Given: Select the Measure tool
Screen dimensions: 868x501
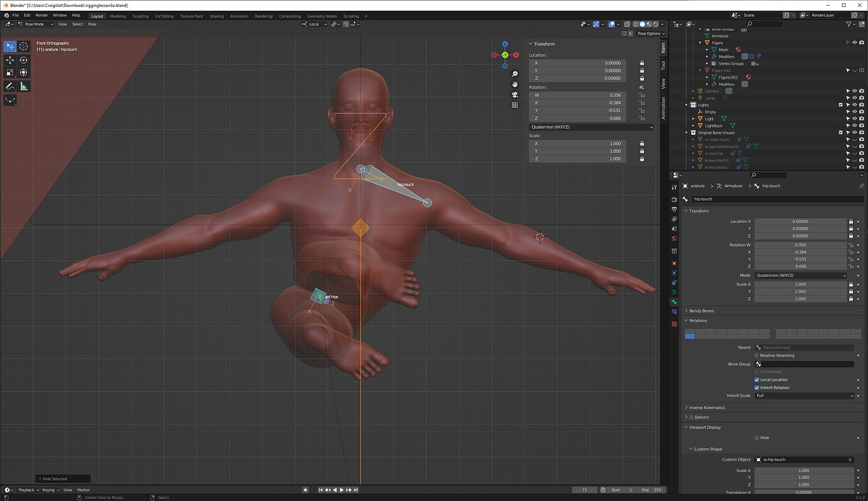Looking at the screenshot, I should pyautogui.click(x=23, y=86).
